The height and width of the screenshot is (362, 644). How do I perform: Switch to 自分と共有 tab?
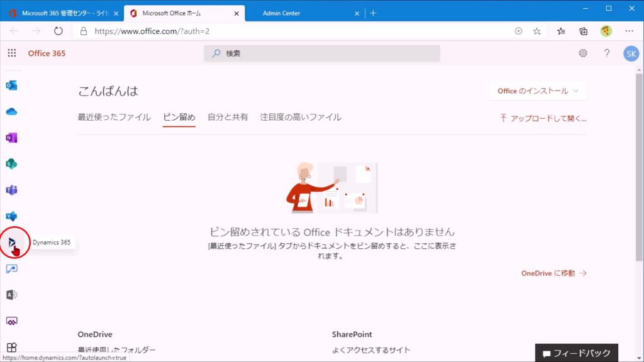pos(228,117)
